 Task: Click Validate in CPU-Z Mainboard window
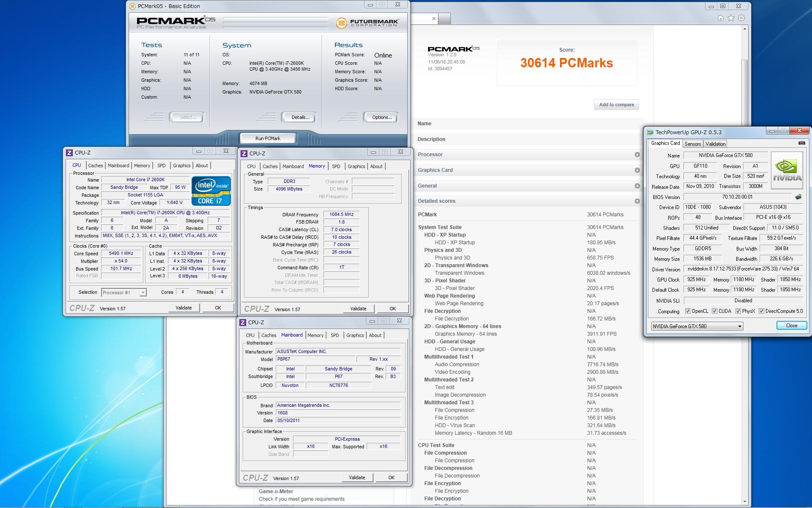pos(357,478)
